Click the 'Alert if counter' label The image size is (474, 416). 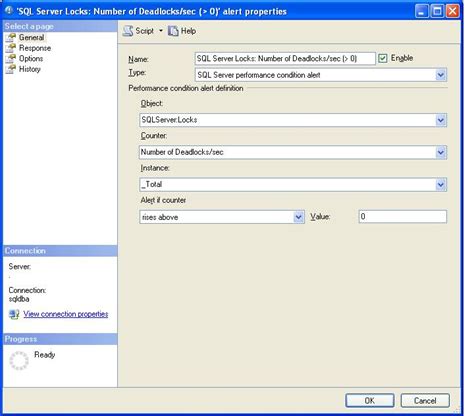coord(163,200)
